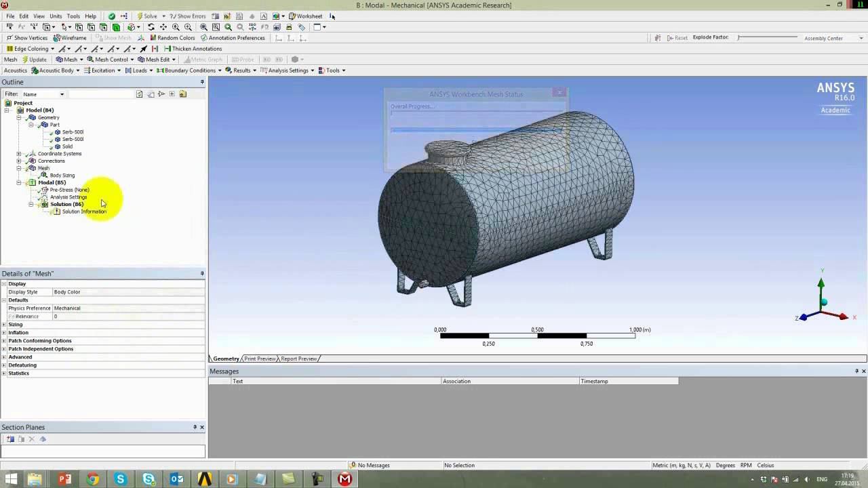Open the Units menu
Viewport: 868px width, 488px height.
point(56,16)
